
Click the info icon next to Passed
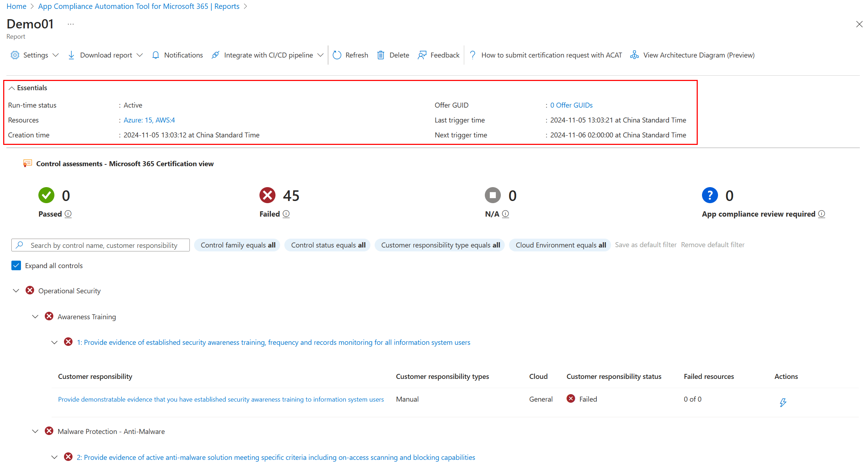pyautogui.click(x=68, y=214)
